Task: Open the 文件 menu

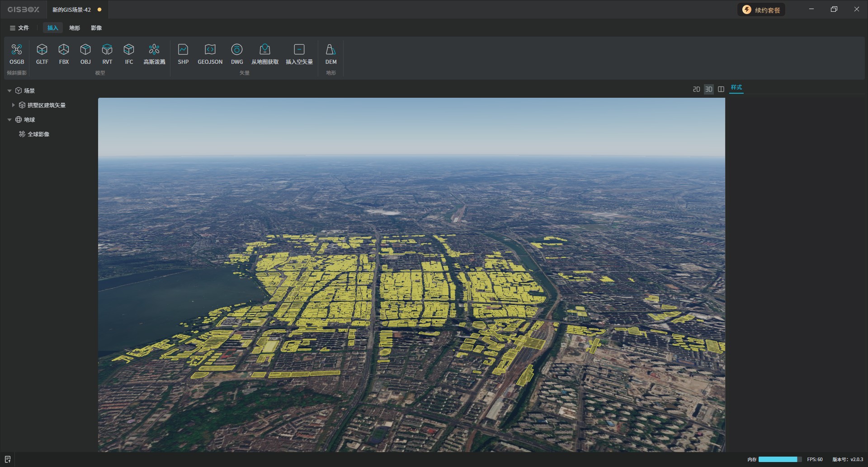Action: 19,28
